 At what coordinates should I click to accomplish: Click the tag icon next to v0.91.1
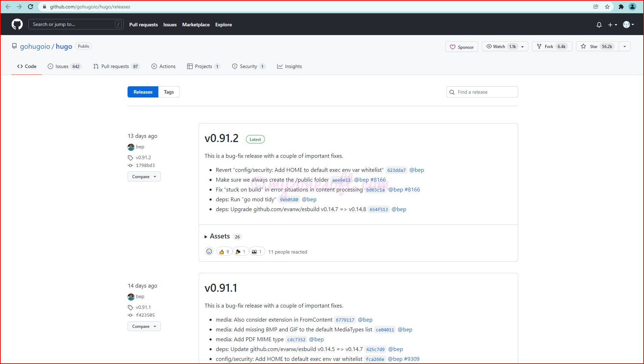coord(131,308)
